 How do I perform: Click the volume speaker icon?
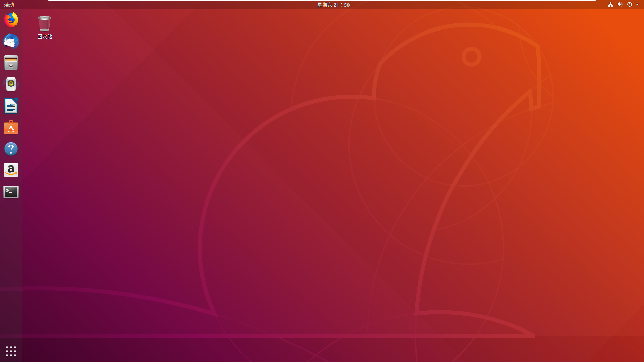620,5
